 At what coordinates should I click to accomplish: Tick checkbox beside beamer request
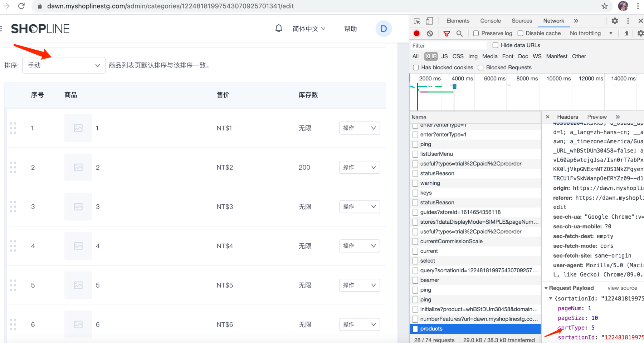(x=415, y=280)
